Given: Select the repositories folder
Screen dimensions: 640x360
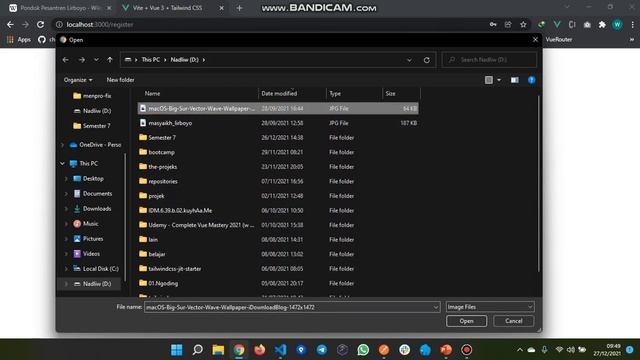Looking at the screenshot, I should click(x=278, y=181).
